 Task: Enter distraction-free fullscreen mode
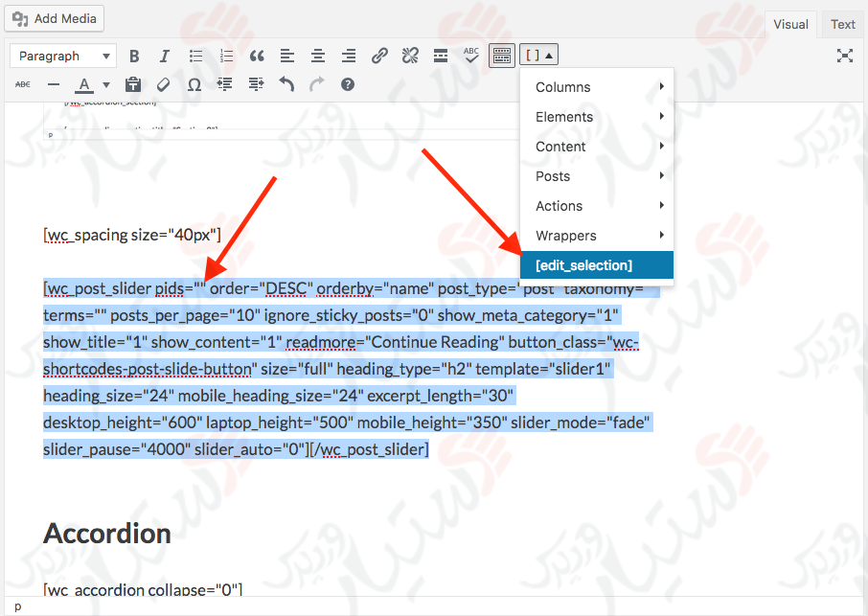point(845,56)
